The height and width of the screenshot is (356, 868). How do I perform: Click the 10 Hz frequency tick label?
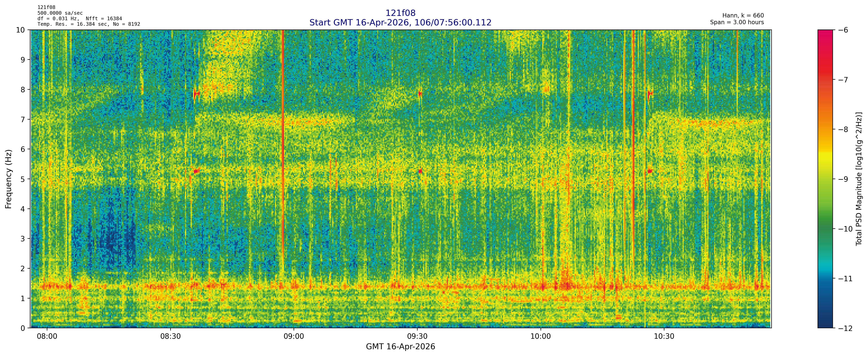pos(20,30)
